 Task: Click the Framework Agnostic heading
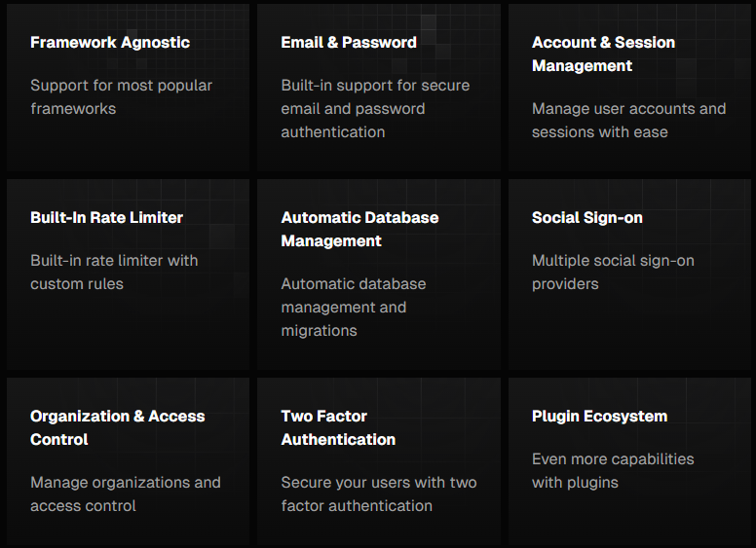pyautogui.click(x=110, y=43)
